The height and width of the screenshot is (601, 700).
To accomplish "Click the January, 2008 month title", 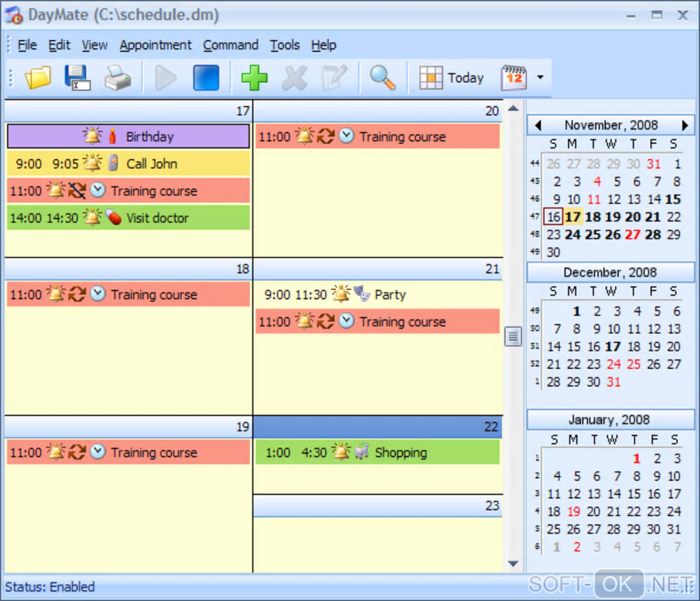I will 609,419.
